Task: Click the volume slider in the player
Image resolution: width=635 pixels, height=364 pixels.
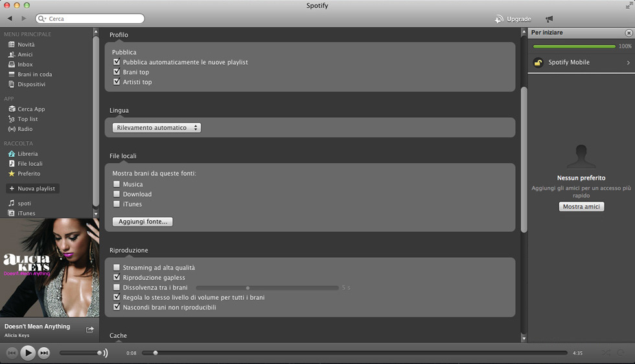Action: 81,353
